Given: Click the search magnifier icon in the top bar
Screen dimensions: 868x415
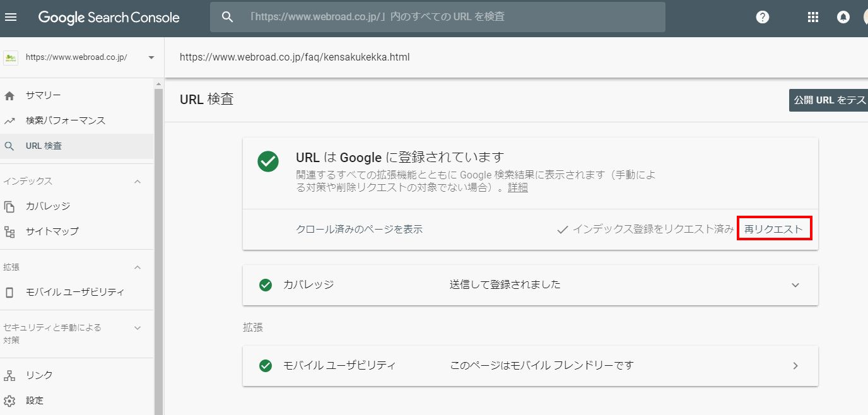Looking at the screenshot, I should click(x=228, y=17).
